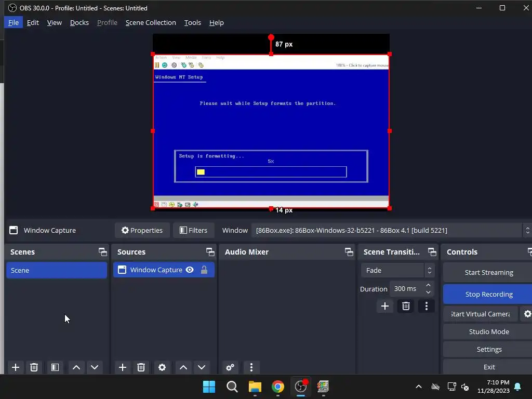Viewport: 532px width, 399px height.
Task: Add a new source
Action: point(123,367)
